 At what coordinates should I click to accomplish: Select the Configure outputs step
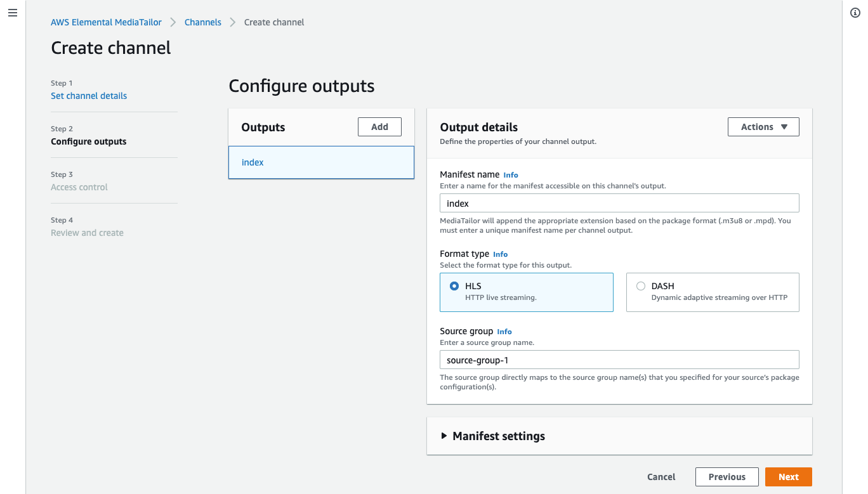(89, 141)
